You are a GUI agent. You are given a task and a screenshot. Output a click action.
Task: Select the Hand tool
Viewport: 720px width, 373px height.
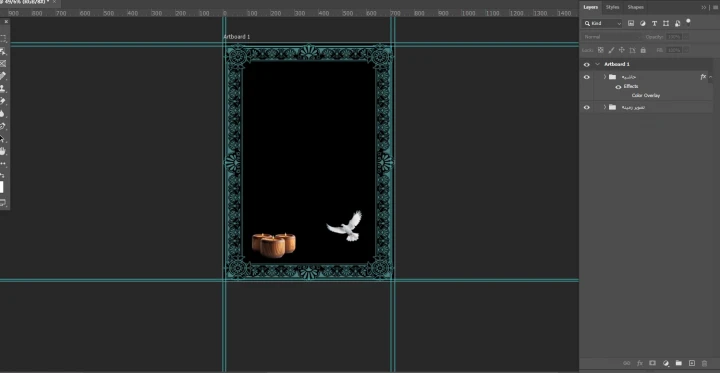tap(3, 151)
